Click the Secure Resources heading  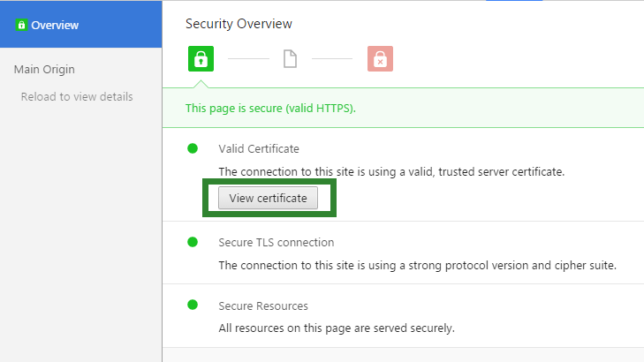[x=263, y=305]
